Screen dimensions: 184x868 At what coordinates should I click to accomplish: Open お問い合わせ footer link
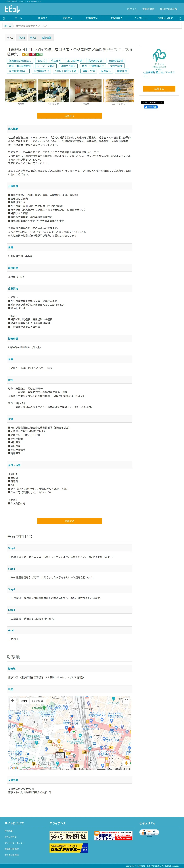(x=10, y=837)
